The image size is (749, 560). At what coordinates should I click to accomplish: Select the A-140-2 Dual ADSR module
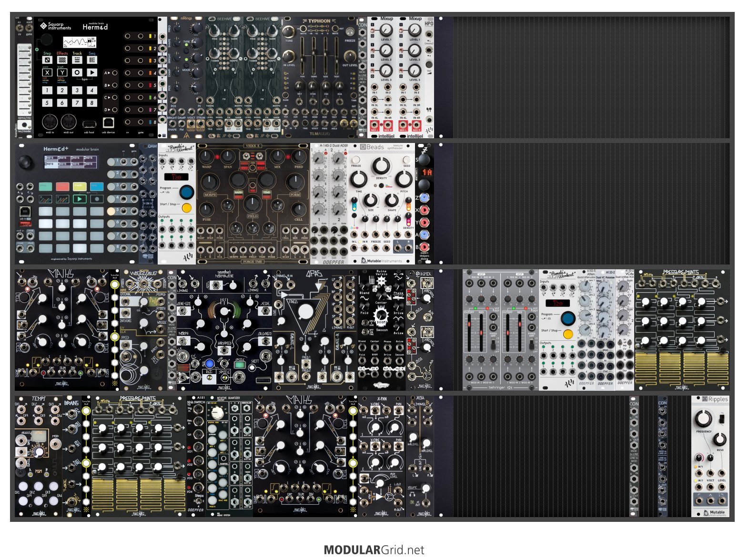coord(329,204)
